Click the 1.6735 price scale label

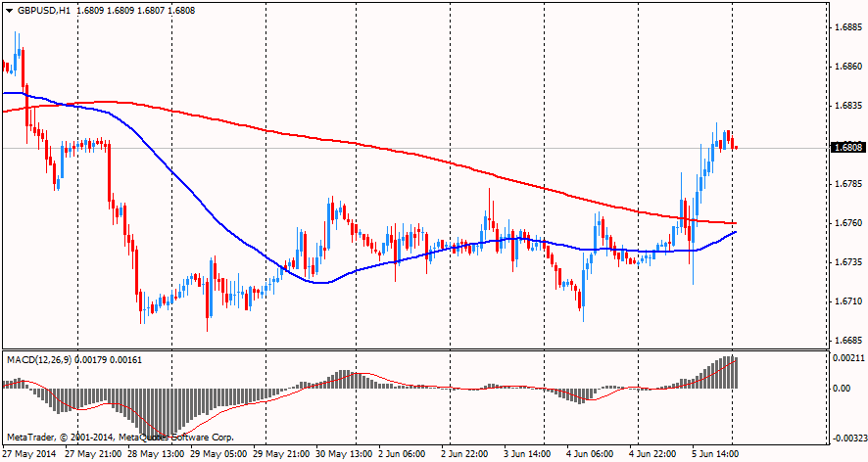848,261
